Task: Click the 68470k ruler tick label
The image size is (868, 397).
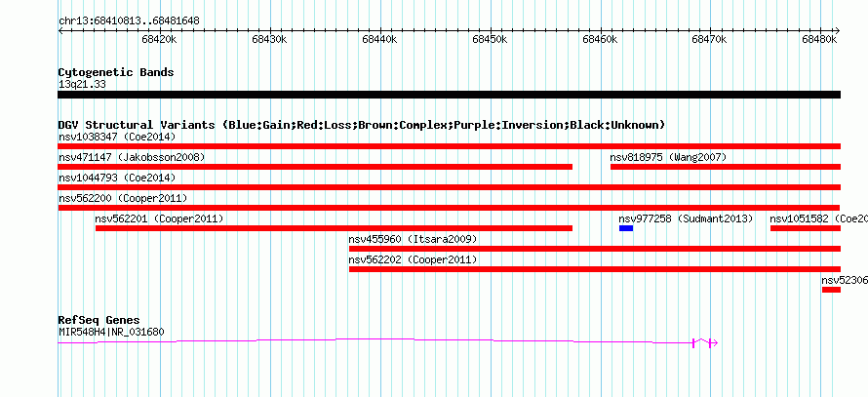Action: click(709, 39)
